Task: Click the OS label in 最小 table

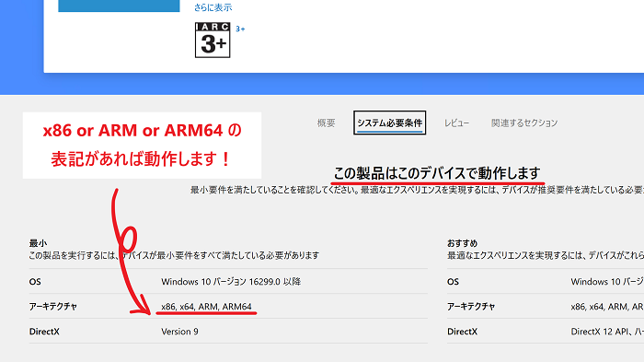Action: 35,282
